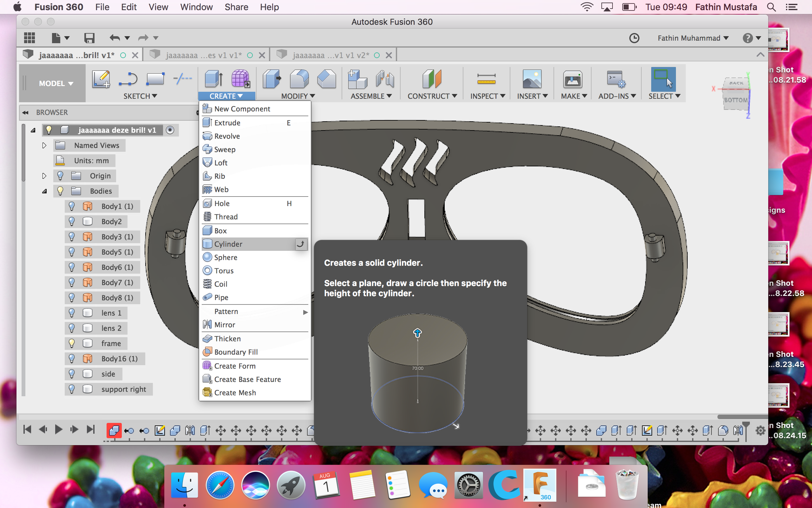Toggle visibility bulb for Origin folder

click(x=60, y=176)
